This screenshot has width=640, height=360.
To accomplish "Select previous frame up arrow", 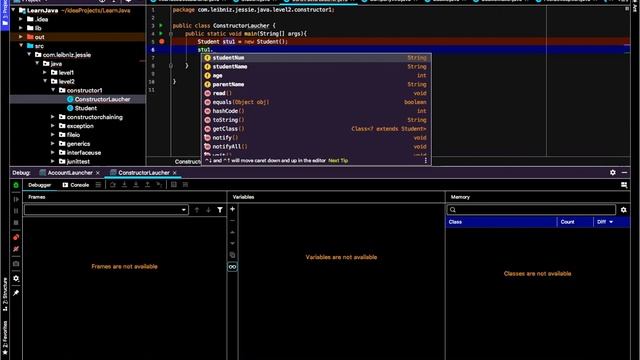I will tap(197, 210).
